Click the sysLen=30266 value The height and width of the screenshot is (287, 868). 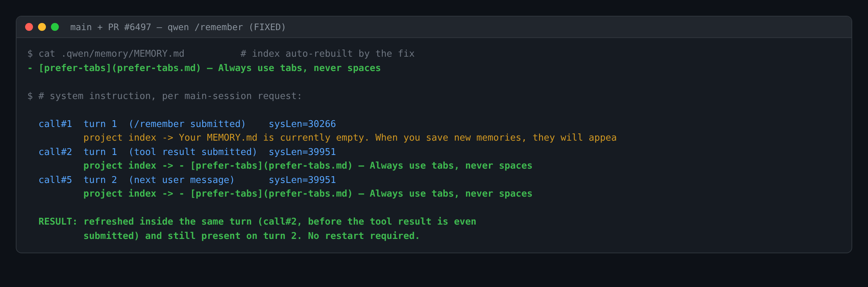pyautogui.click(x=302, y=124)
